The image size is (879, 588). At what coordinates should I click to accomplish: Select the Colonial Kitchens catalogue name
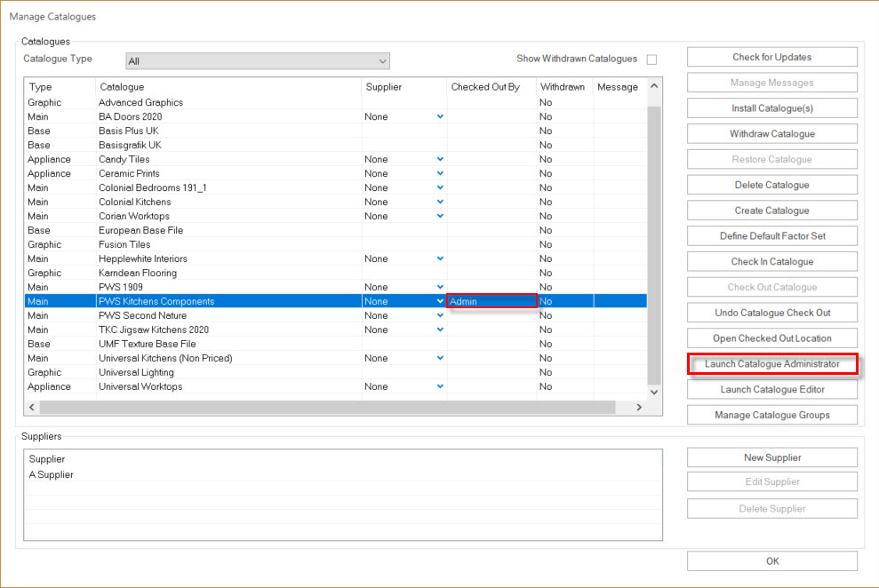click(x=134, y=202)
